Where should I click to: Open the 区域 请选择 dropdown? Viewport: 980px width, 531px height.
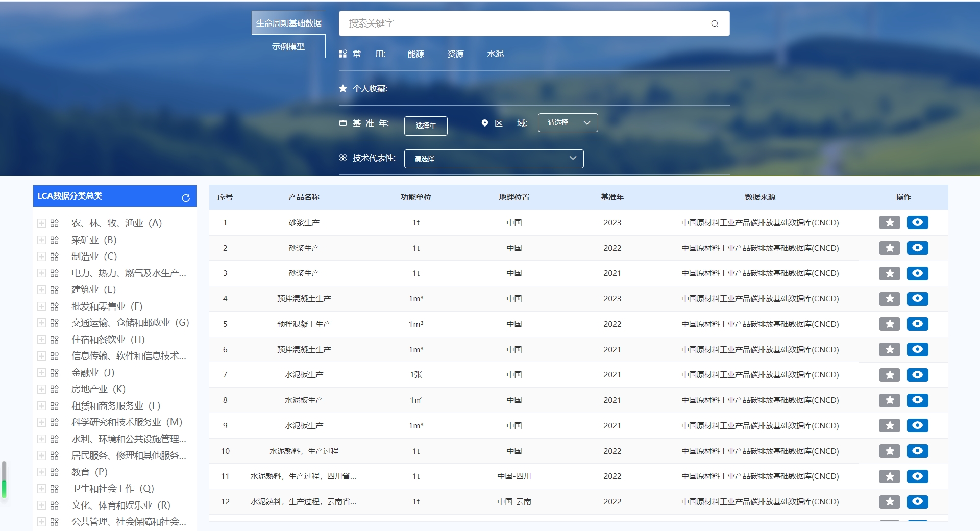[x=568, y=122]
